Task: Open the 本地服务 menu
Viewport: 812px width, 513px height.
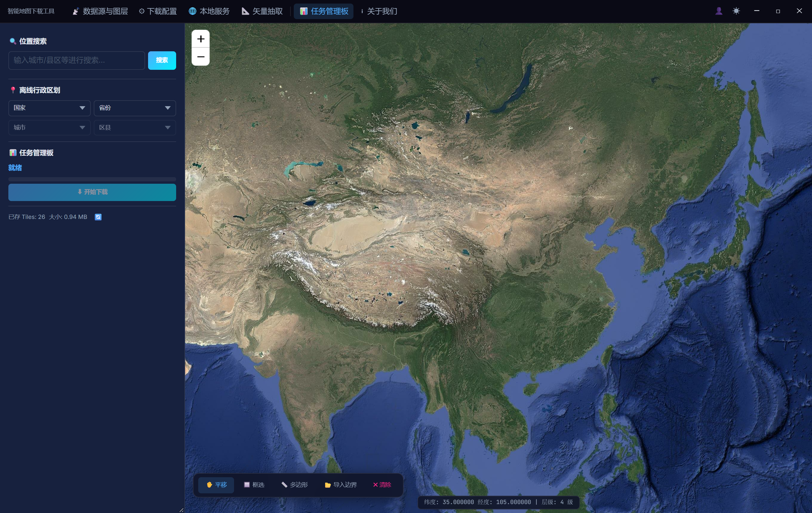Action: coord(209,11)
